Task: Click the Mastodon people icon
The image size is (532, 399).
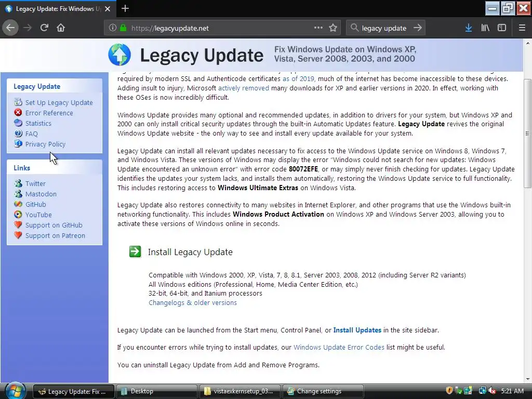Action: point(18,194)
